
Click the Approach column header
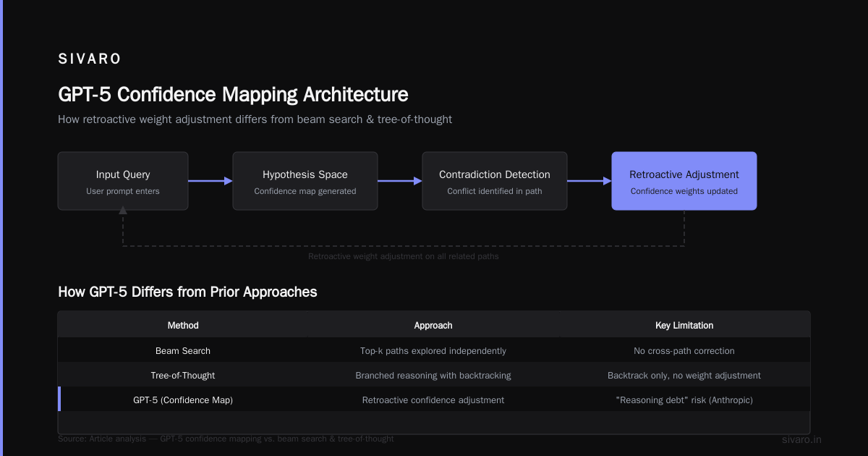point(433,326)
